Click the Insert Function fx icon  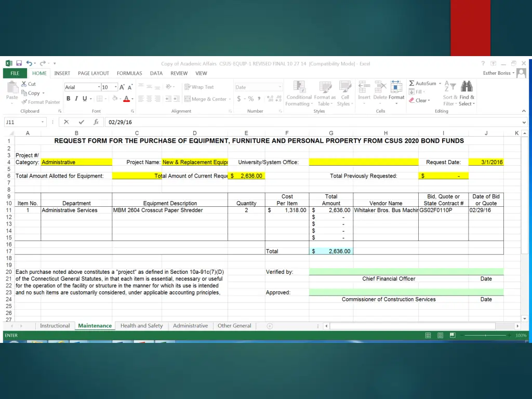[96, 122]
